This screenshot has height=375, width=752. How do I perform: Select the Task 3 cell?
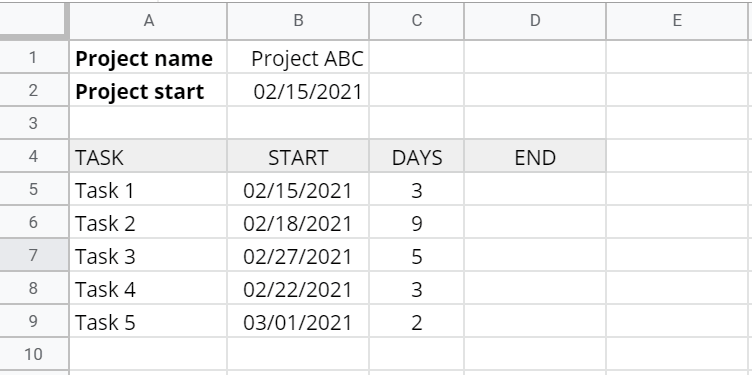tap(148, 255)
